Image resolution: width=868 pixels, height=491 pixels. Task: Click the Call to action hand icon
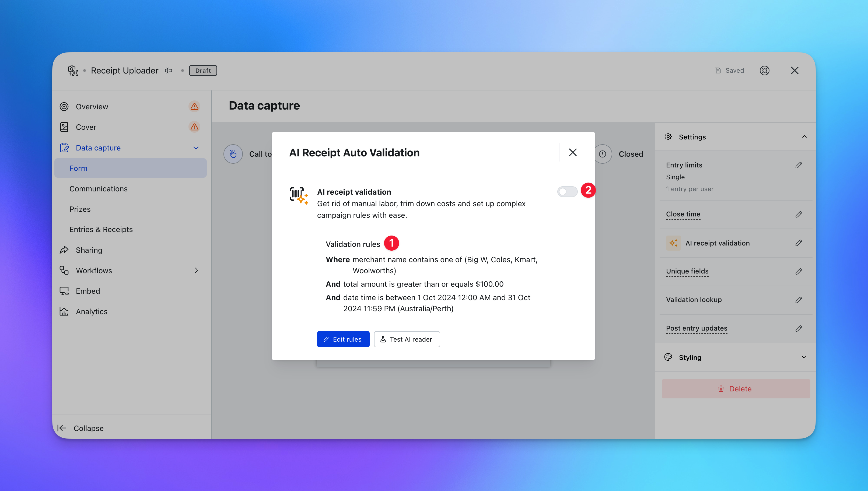pyautogui.click(x=233, y=154)
